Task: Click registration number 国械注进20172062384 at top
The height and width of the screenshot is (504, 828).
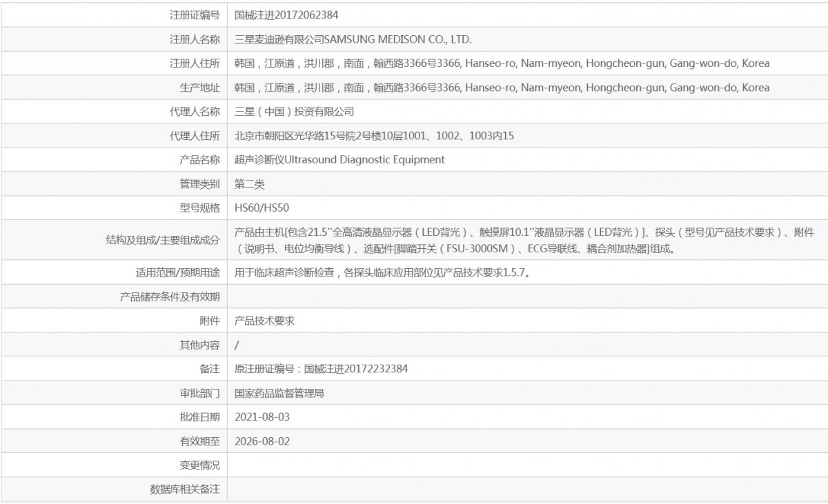Action: click(286, 14)
